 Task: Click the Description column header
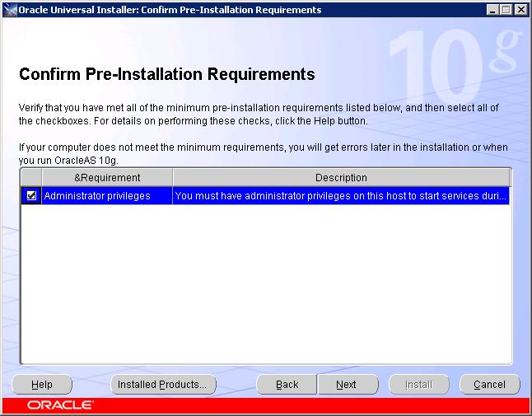pos(341,177)
